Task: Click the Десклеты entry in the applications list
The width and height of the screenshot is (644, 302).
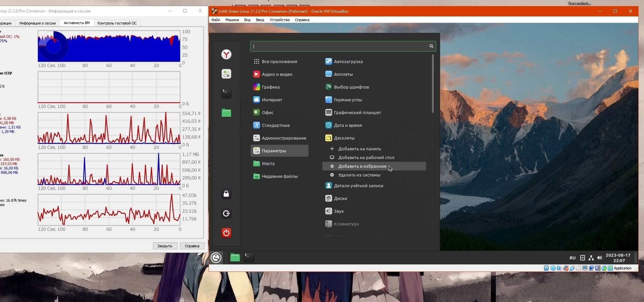Action: (x=374, y=138)
